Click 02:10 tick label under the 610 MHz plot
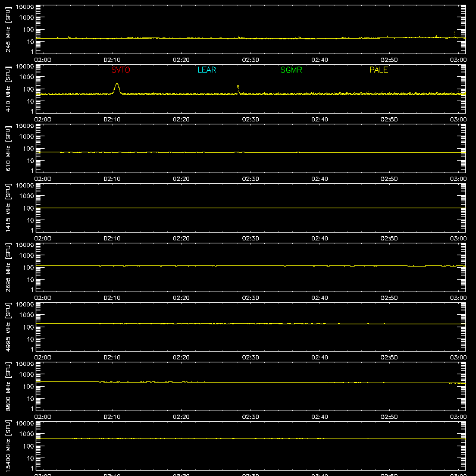Screen dimensions: 476x476 [112, 179]
